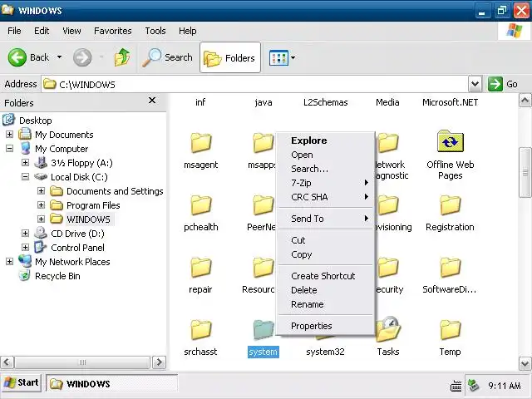The height and width of the screenshot is (399, 532).
Task: Open Recycle Bin in folder tree
Action: (57, 276)
